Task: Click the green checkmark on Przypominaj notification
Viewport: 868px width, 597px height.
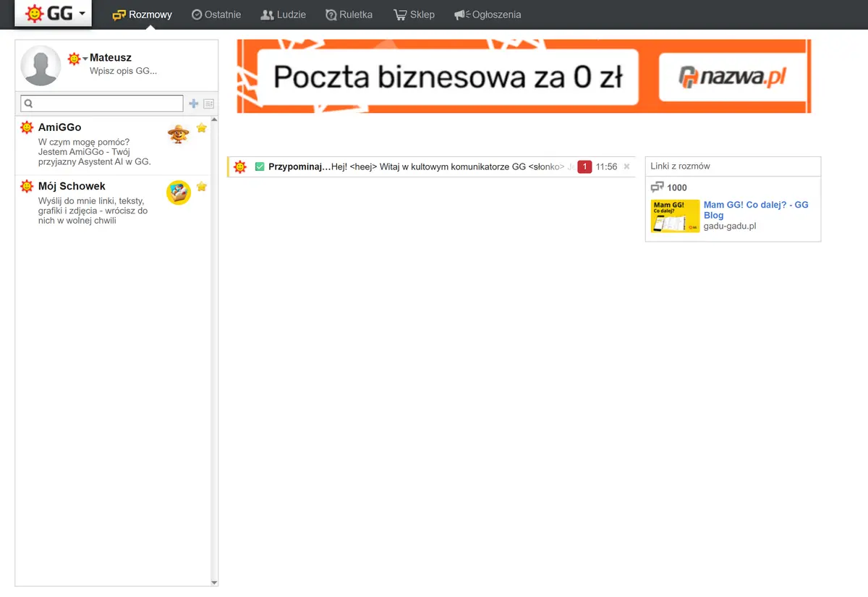Action: point(260,167)
